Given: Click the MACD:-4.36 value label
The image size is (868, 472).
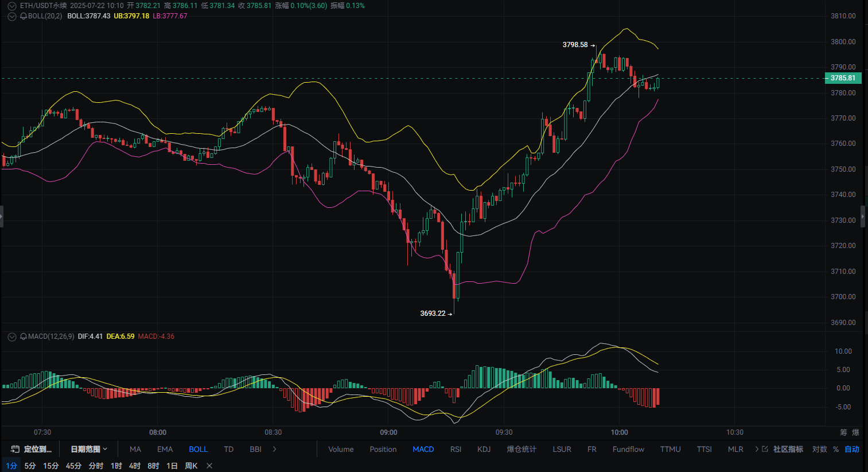Looking at the screenshot, I should 156,336.
